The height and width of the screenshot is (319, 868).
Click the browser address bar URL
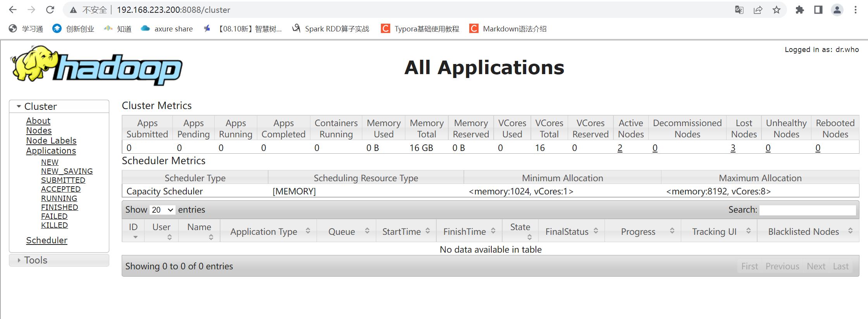[x=173, y=10]
